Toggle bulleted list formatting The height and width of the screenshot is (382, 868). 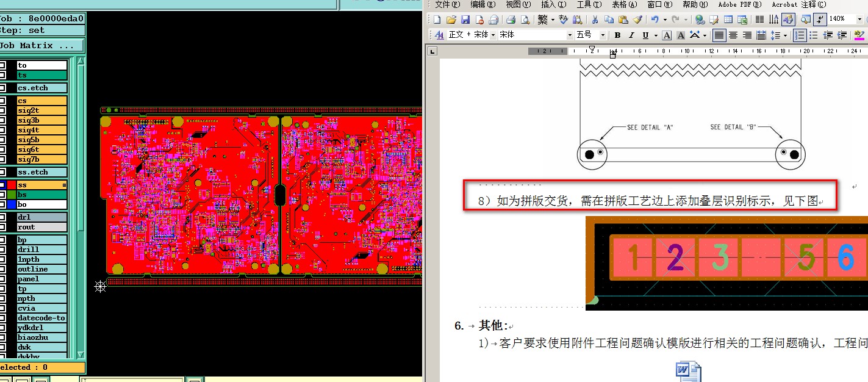pos(814,35)
